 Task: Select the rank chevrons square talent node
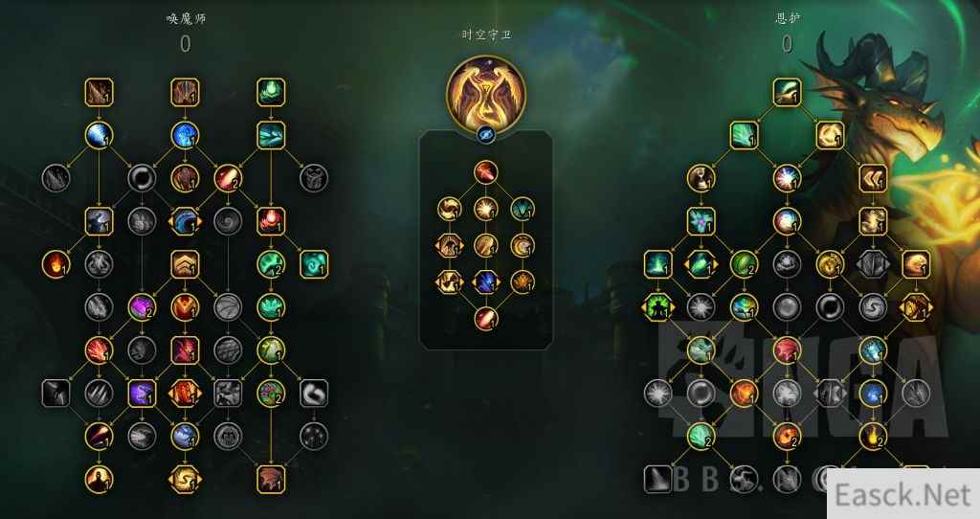tap(185, 264)
